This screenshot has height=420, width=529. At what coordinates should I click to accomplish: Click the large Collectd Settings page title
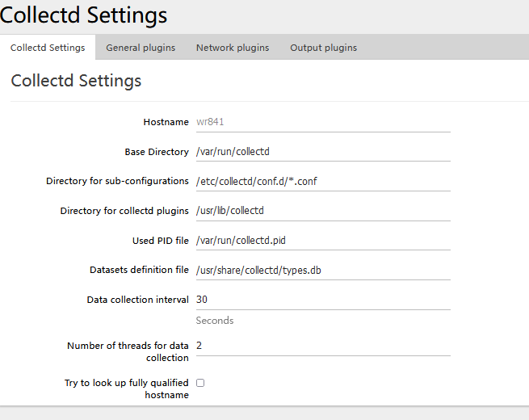83,15
